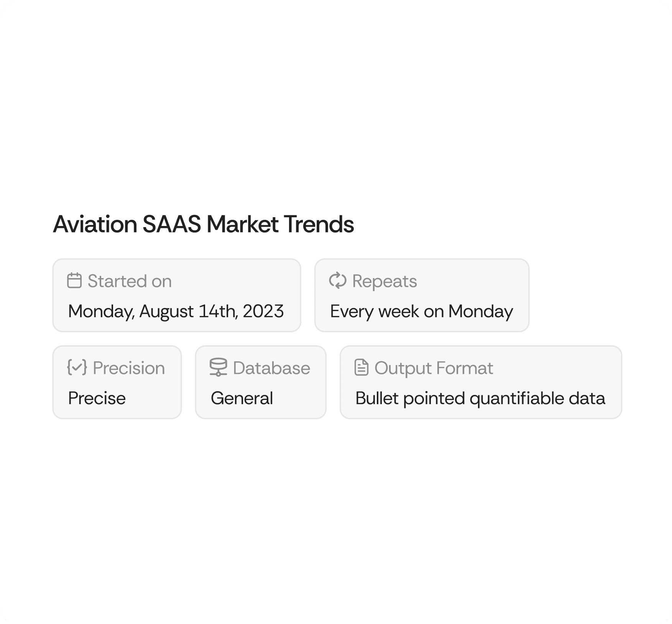Screen dimensions: 672x624
Task: Click the Database stack icon
Action: 218,367
